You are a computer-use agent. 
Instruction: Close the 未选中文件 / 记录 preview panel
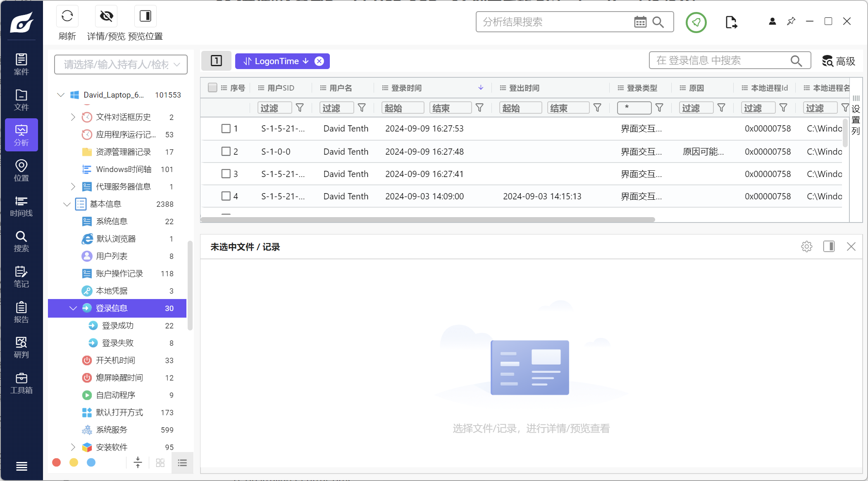[851, 247]
